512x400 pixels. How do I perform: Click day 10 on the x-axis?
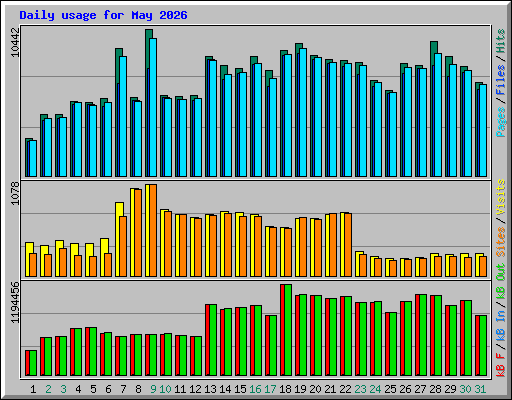pos(165,389)
